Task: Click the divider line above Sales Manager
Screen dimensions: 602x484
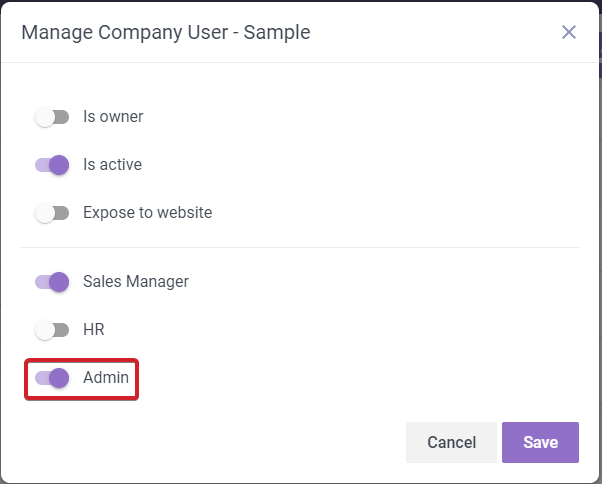Action: pos(300,247)
